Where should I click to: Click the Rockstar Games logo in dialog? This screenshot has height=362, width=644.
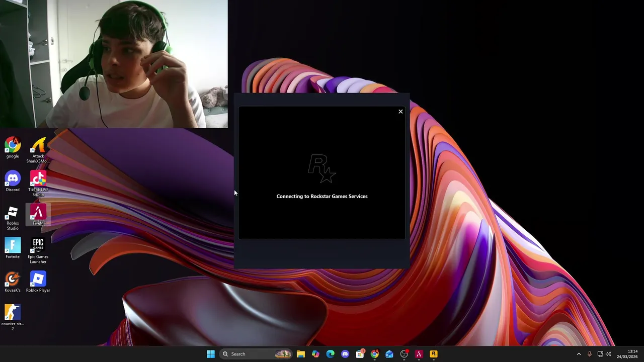322,168
